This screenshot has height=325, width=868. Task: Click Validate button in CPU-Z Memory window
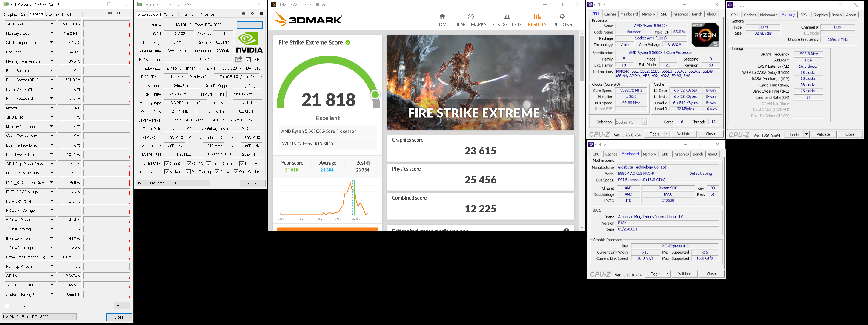(823, 134)
